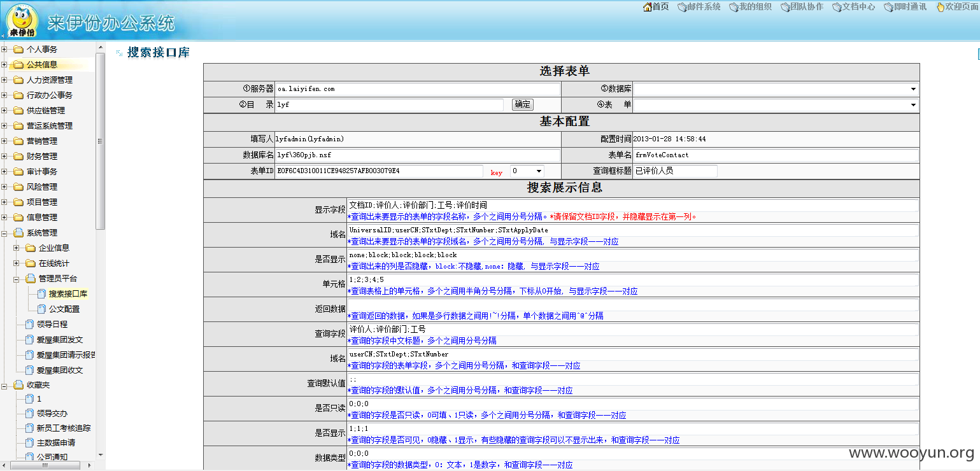
Task: Click the open folder icon of 收藏夹
Action: pos(18,385)
